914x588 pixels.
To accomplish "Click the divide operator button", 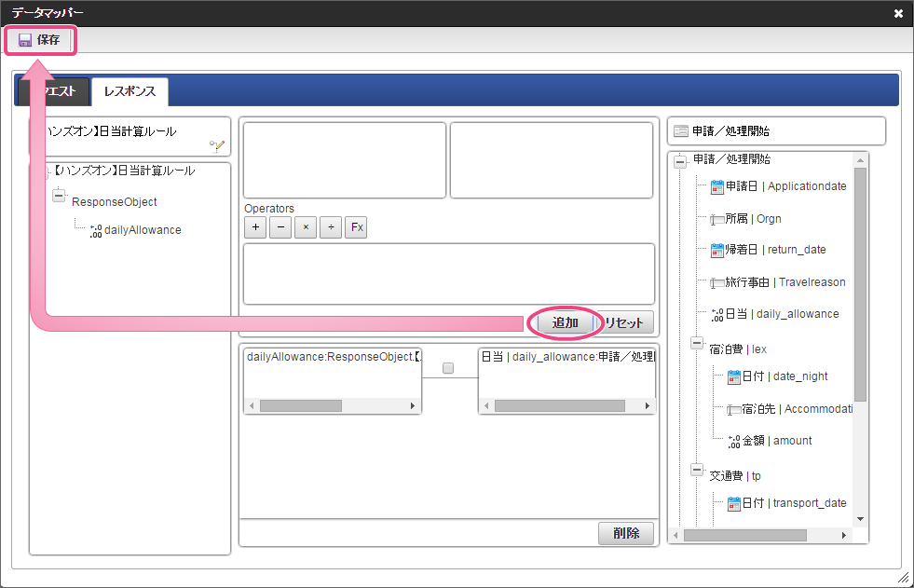I will coord(331,227).
